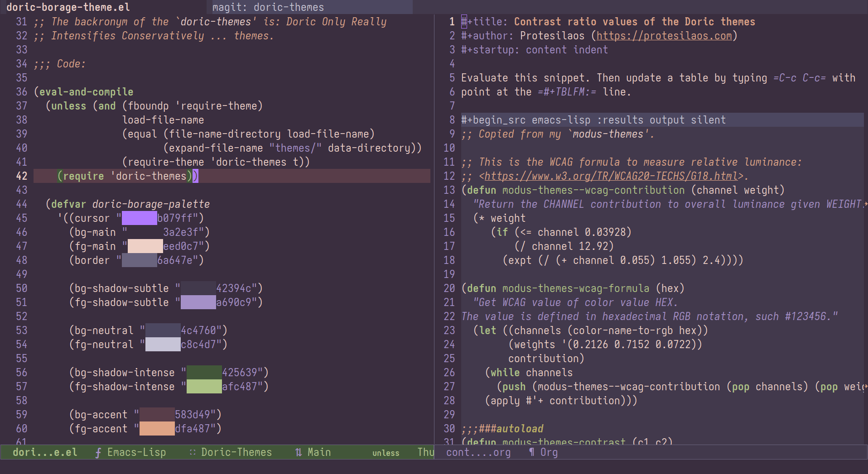Screen dimensions: 868x474
Task: Click the Emacs-Lisp major mode label
Action: [137, 452]
